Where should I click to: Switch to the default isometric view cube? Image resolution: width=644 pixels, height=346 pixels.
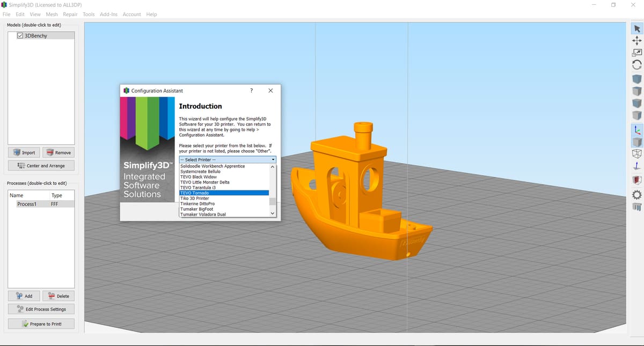(x=637, y=79)
